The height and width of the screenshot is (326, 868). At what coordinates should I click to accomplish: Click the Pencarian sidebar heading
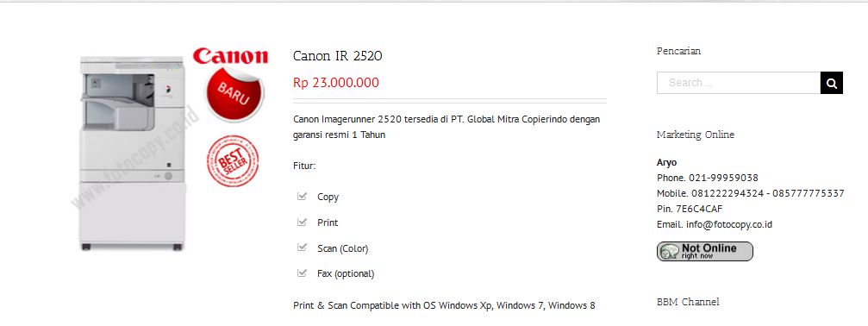point(678,51)
